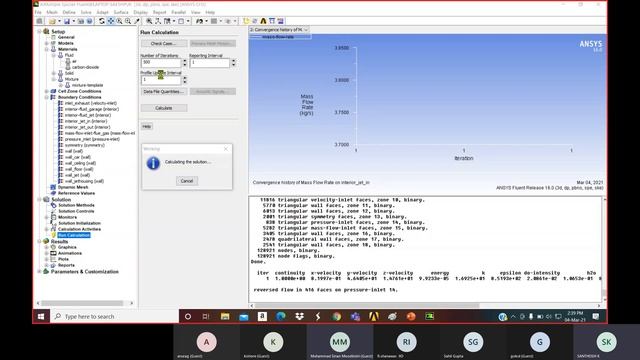Click the blue info icon in Working dialog

pos(153,163)
